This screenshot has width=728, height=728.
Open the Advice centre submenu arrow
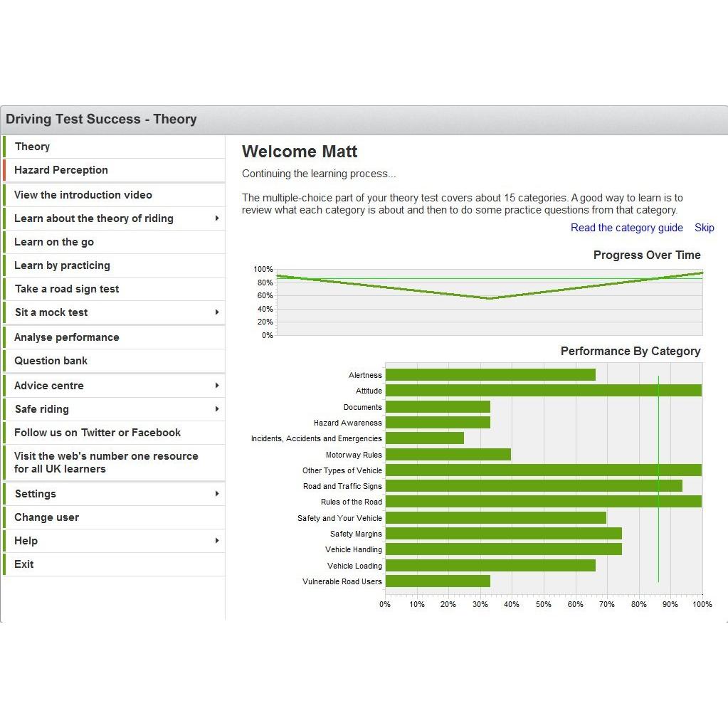point(217,386)
